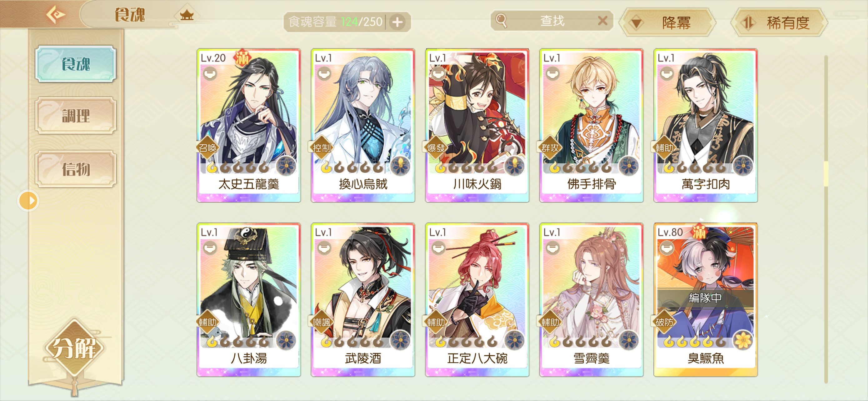Switch to the 調理 tab
The width and height of the screenshot is (868, 401).
point(76,116)
